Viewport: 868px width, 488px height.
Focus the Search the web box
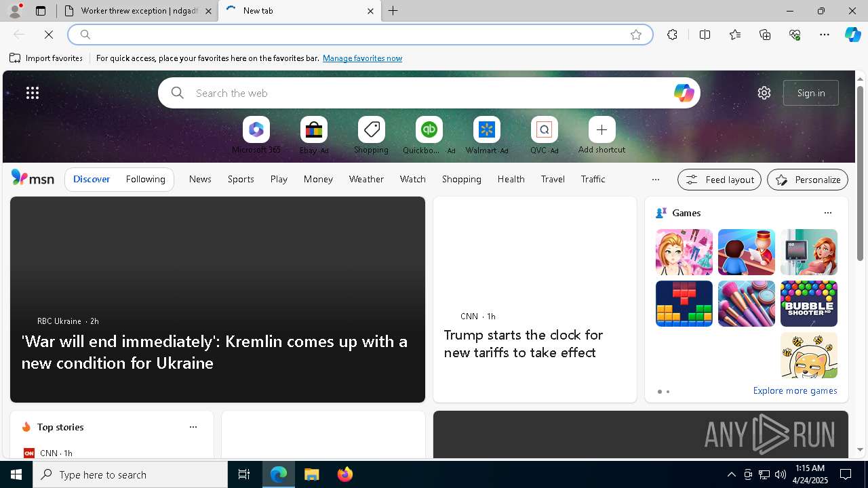[x=429, y=93]
